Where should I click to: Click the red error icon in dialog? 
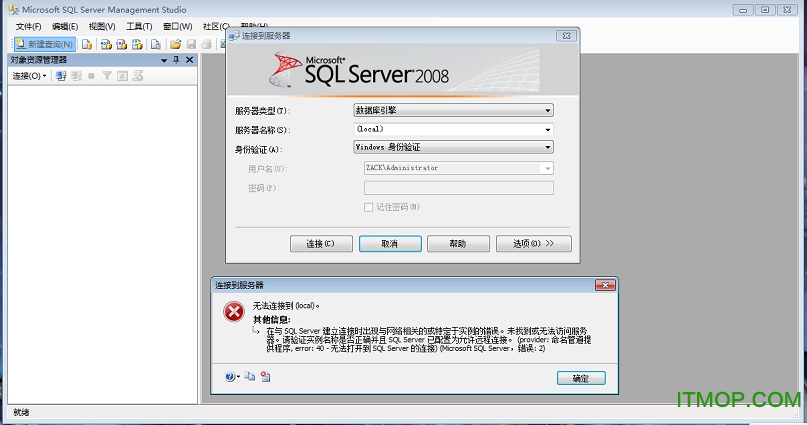[234, 312]
